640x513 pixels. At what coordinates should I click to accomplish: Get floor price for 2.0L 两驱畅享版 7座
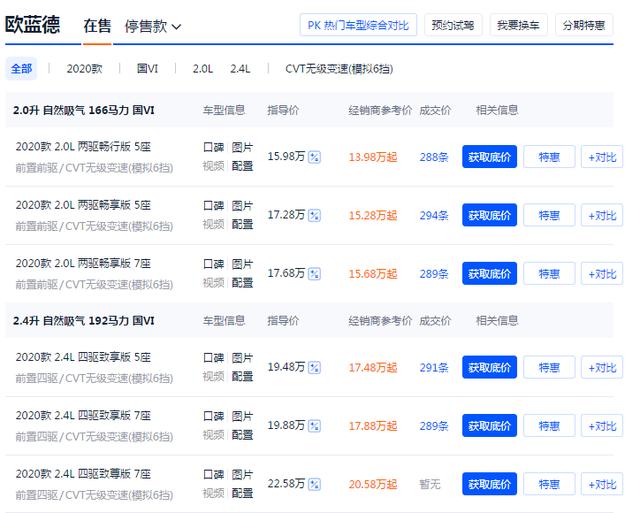pos(489,273)
